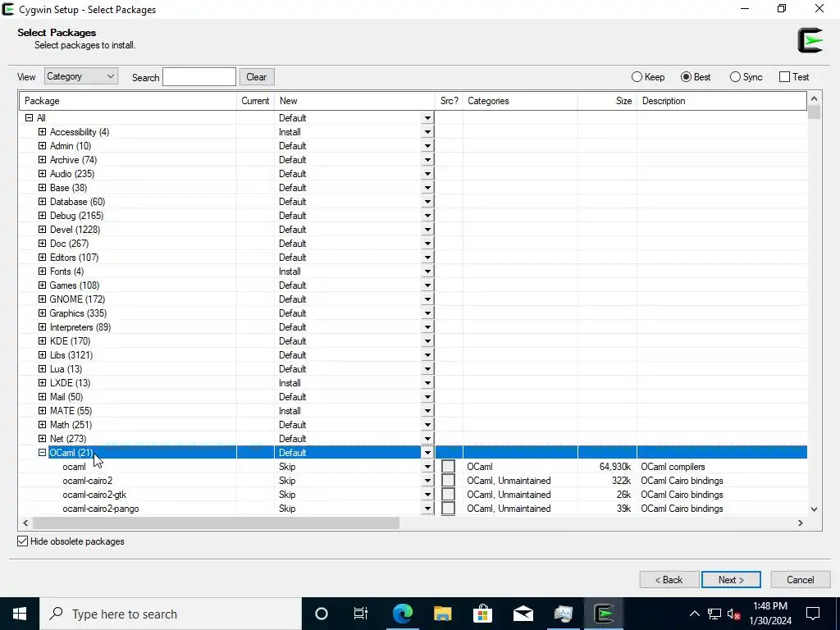Click the horizontal scrollbar right arrow
The image size is (840, 630).
click(x=801, y=523)
